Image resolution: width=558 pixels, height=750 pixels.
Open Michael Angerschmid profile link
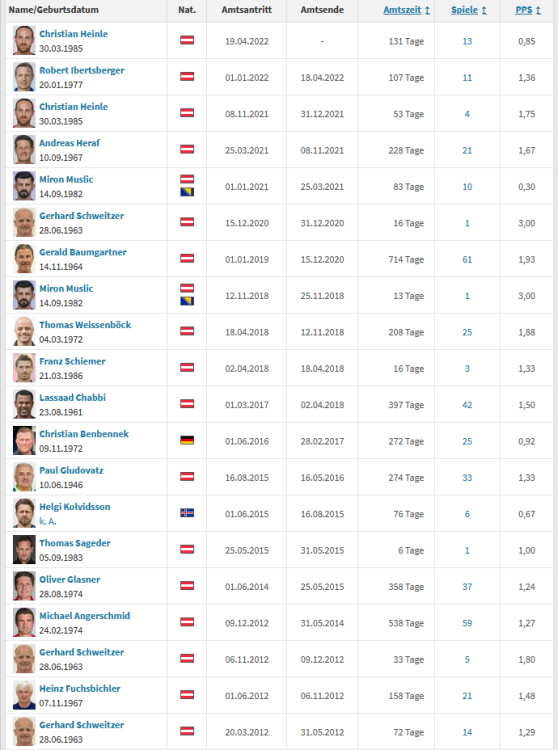(x=85, y=616)
